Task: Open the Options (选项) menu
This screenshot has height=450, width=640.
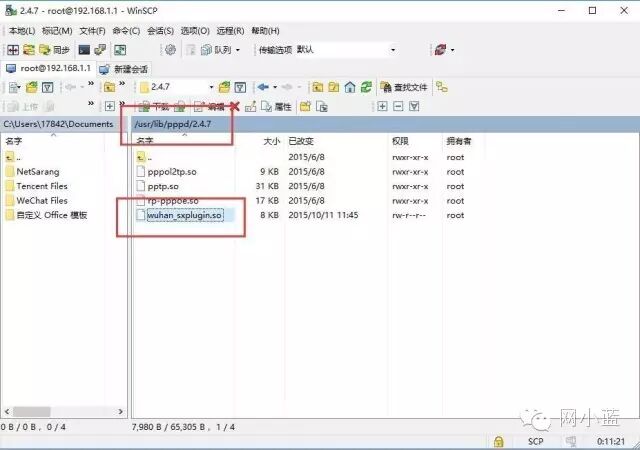Action: [195, 31]
